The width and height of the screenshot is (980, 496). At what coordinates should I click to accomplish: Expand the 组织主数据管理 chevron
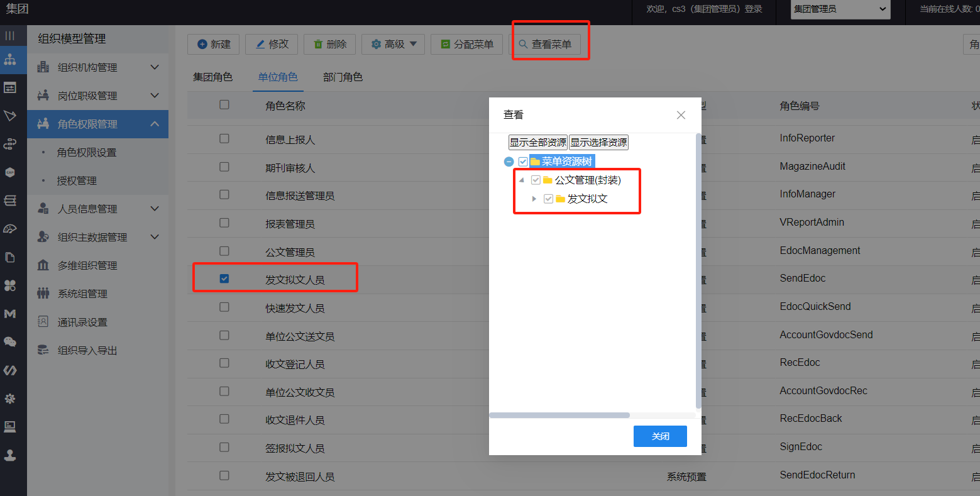point(155,237)
